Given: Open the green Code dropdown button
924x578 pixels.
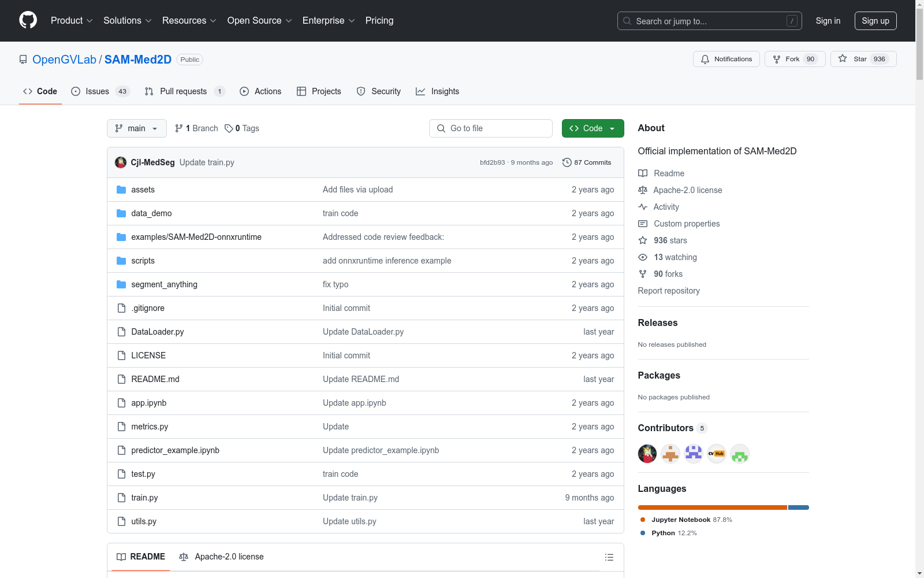Looking at the screenshot, I should (x=593, y=128).
